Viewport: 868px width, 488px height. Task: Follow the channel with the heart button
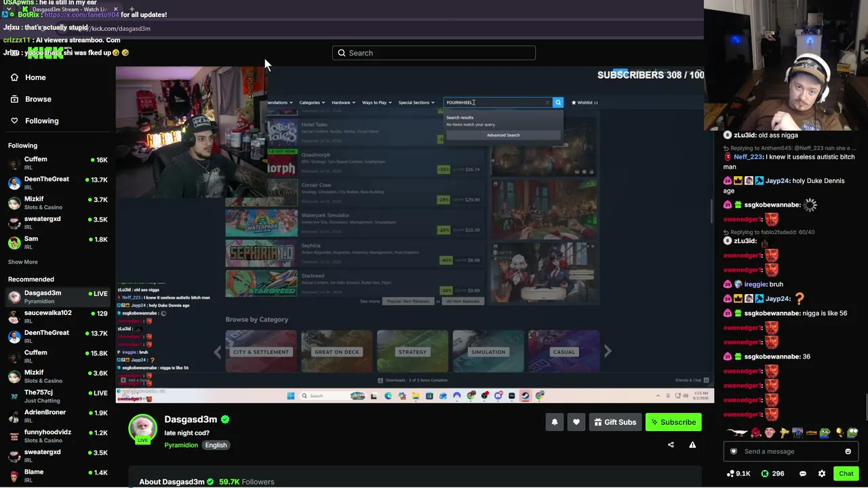pyautogui.click(x=576, y=422)
